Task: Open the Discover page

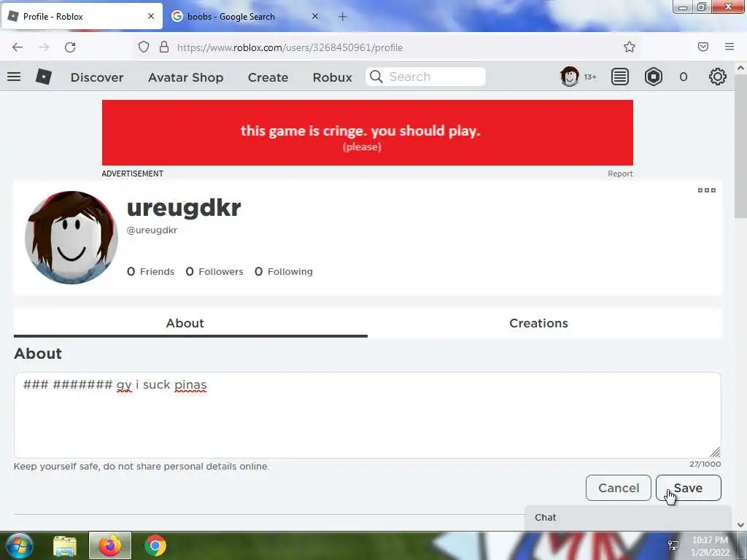Action: (x=97, y=77)
